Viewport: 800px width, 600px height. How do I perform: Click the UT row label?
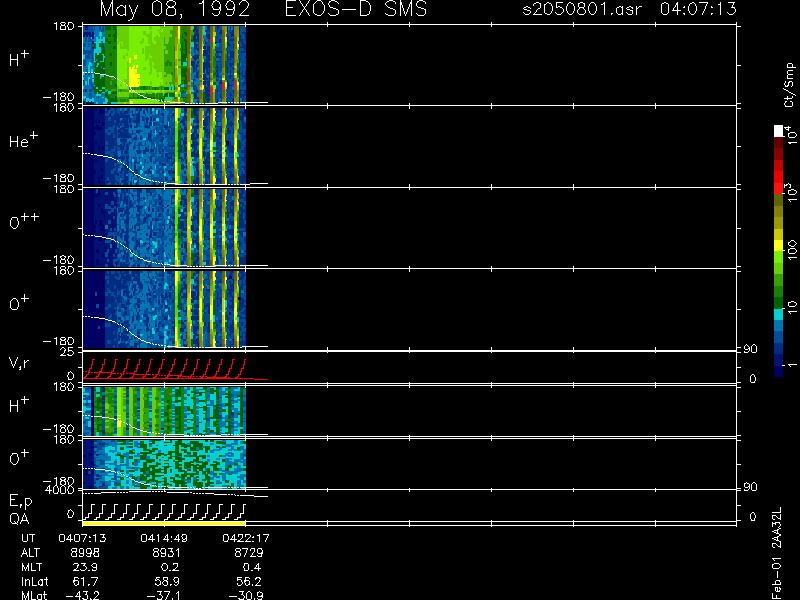click(x=28, y=538)
